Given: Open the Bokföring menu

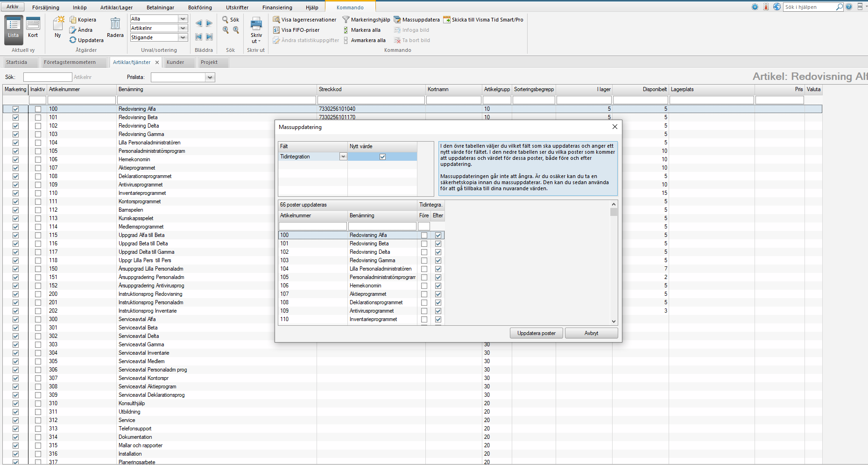Looking at the screenshot, I should tap(200, 7).
